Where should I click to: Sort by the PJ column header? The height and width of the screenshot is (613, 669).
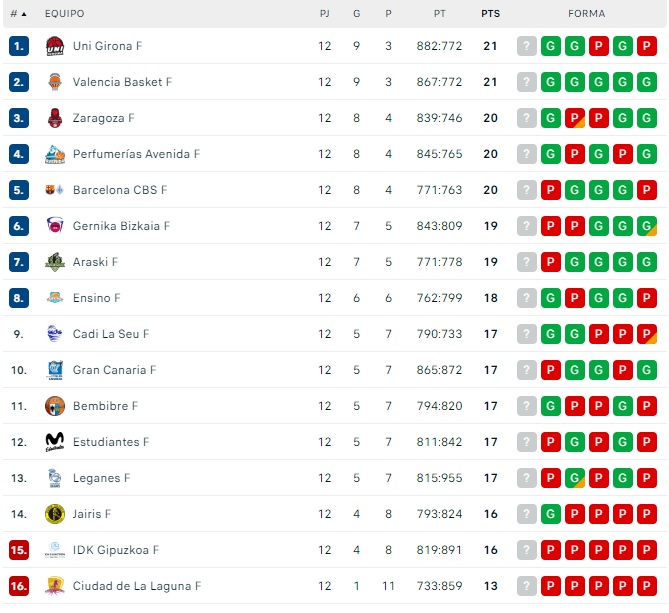pyautogui.click(x=324, y=14)
